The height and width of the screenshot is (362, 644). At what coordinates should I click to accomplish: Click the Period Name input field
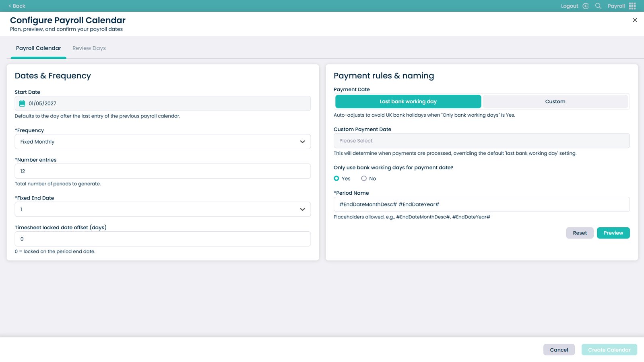point(481,204)
